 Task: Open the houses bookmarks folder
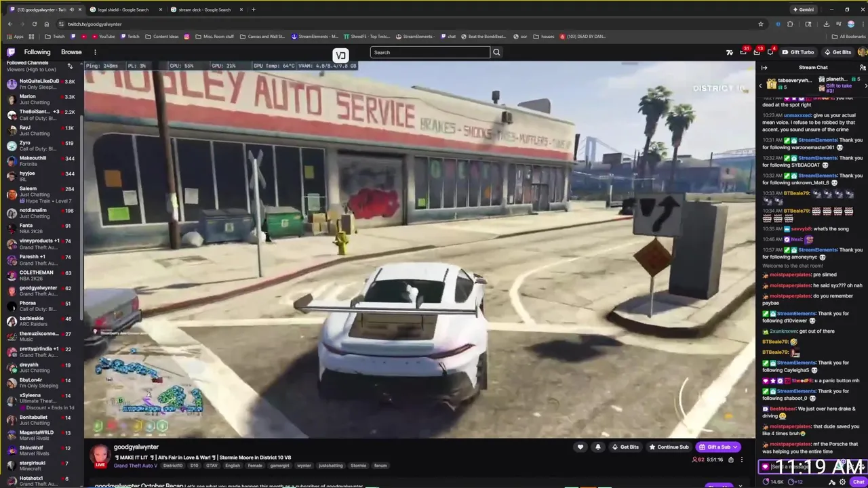(544, 37)
